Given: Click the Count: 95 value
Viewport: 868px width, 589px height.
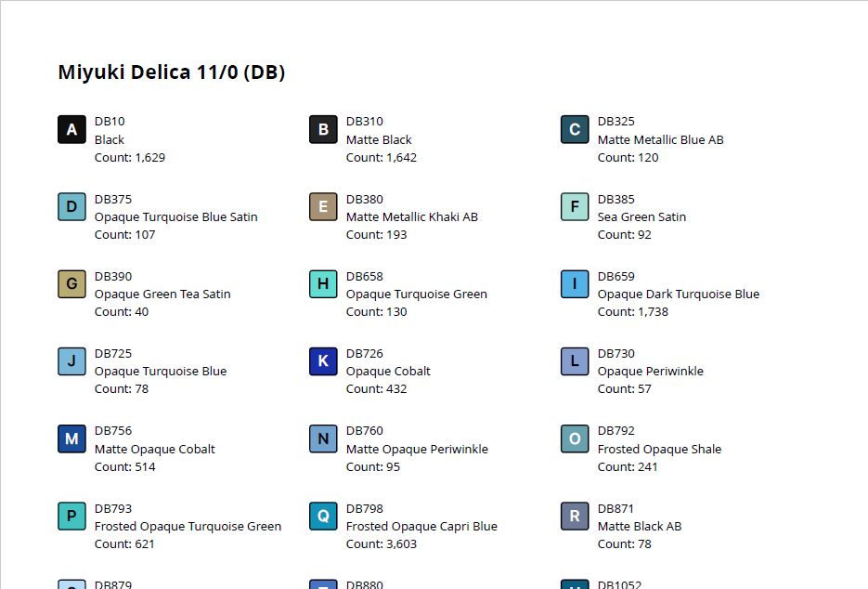Looking at the screenshot, I should 373,466.
